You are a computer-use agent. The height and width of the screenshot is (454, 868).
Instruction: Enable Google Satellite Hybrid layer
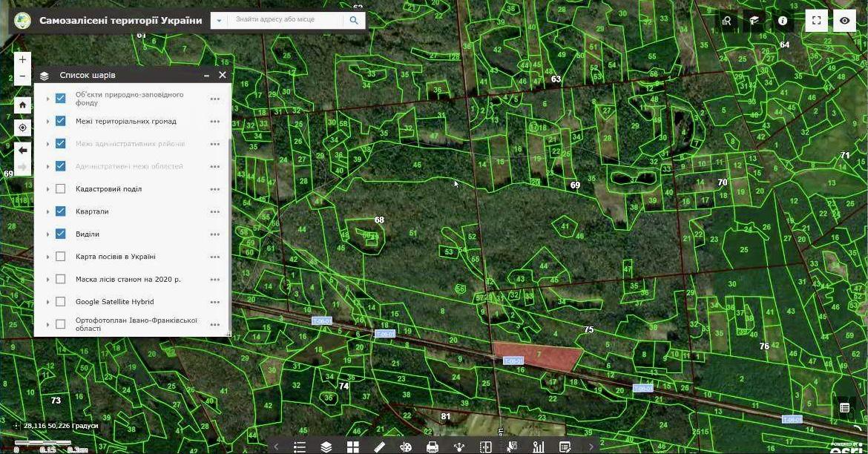click(x=61, y=302)
